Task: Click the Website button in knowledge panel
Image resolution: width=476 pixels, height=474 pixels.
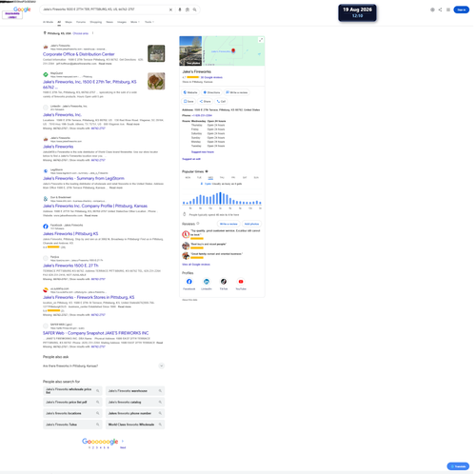Action: 190,92
